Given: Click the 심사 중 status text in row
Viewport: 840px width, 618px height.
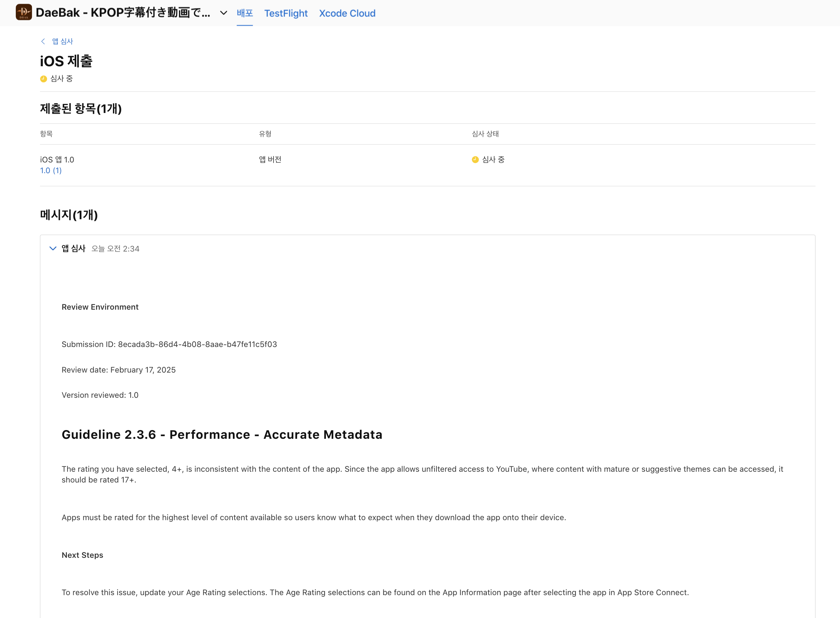Looking at the screenshot, I should pos(493,160).
